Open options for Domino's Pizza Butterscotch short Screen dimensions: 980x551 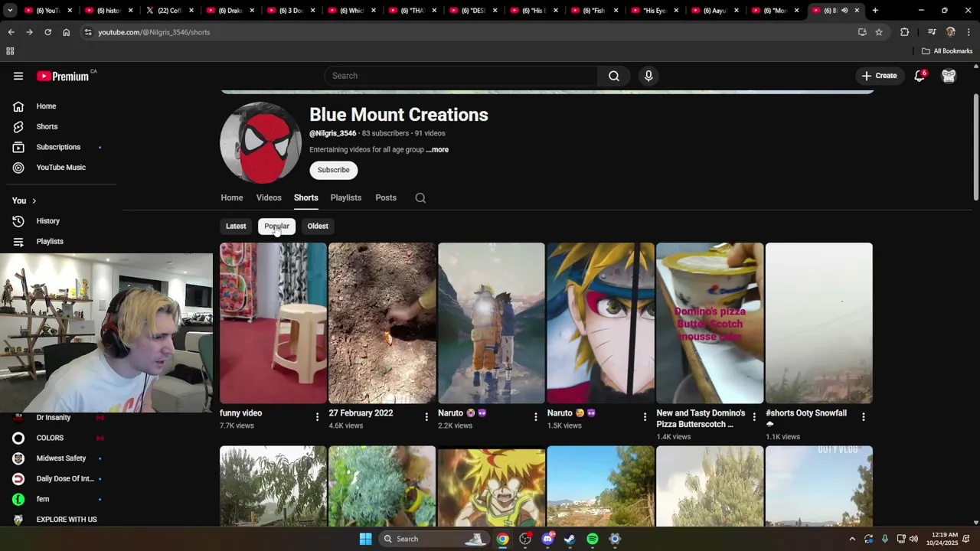click(754, 416)
